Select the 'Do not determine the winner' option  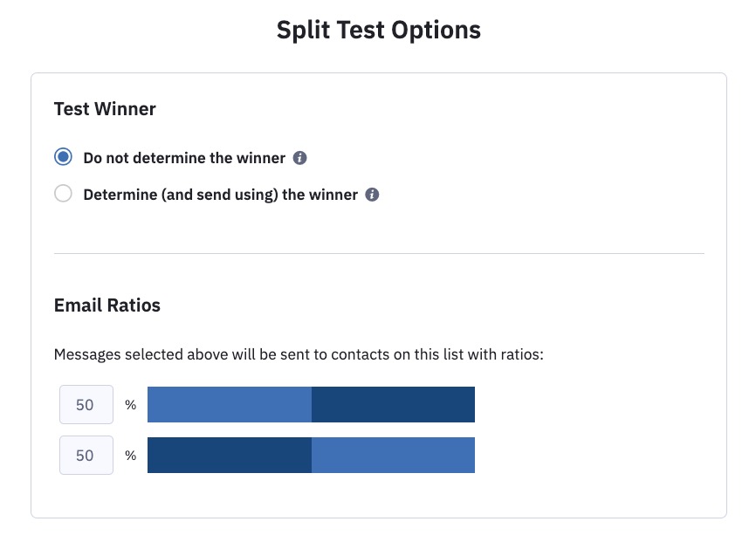[62, 156]
